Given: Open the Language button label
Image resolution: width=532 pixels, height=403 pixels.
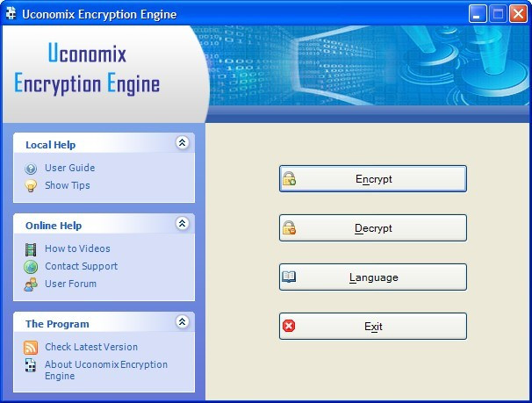Looking at the screenshot, I should 374,277.
